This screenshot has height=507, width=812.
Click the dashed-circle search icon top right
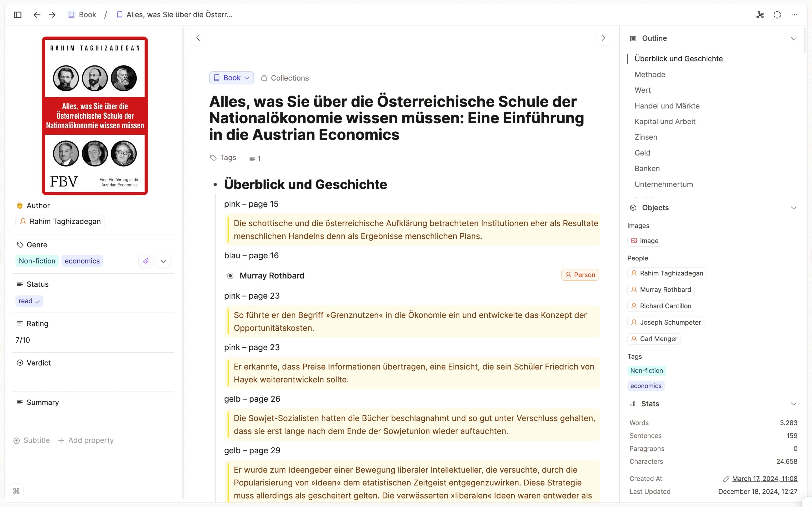click(777, 15)
